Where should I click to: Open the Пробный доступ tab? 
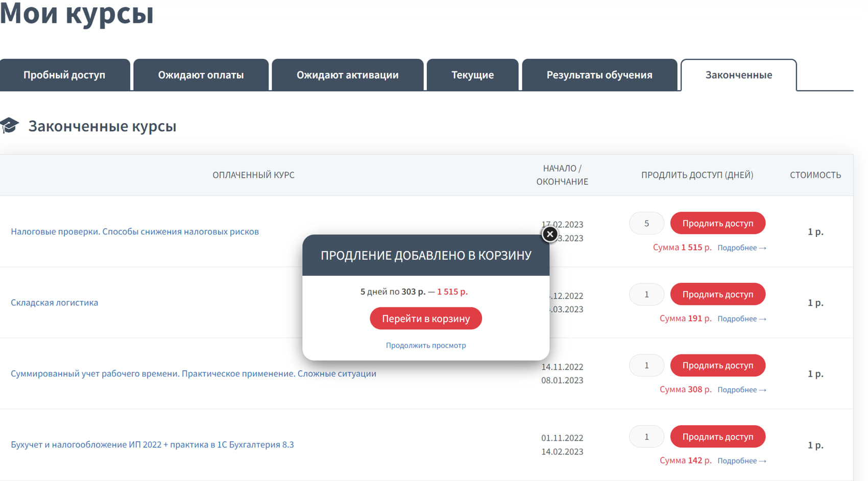64,75
